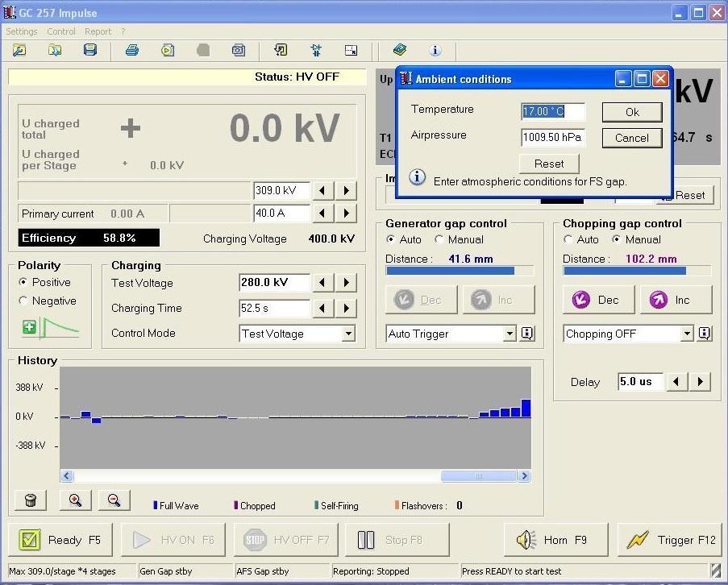
Task: Click the start-report play toolbar icon
Action: click(168, 50)
